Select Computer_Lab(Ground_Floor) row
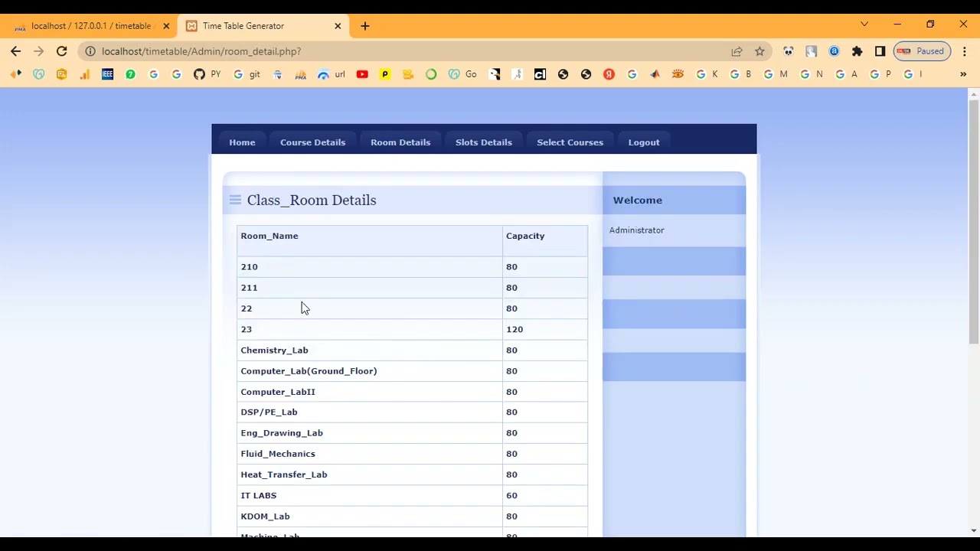Screen dimensions: 980x551 (412, 371)
